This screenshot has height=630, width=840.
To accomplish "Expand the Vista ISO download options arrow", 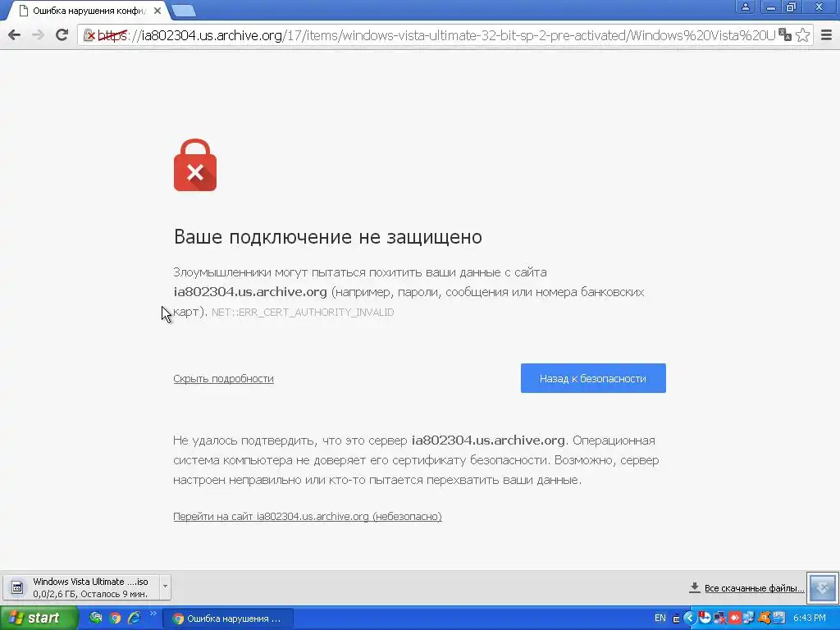I will (x=165, y=587).
